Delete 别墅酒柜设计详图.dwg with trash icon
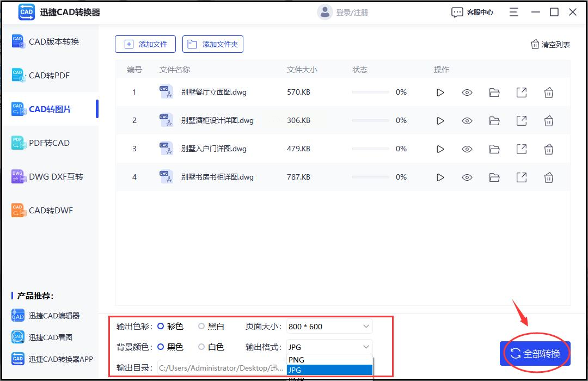The image size is (588, 381). pos(549,121)
